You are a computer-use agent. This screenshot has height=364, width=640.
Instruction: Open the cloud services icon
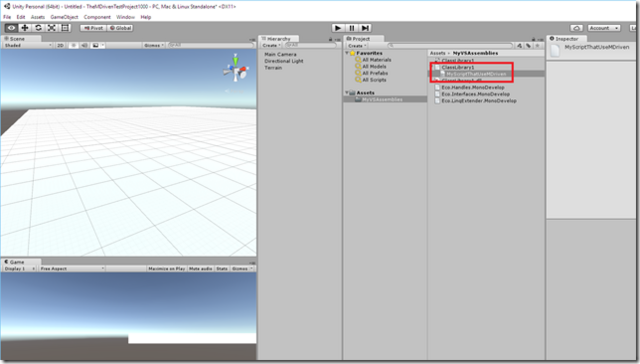(576, 28)
